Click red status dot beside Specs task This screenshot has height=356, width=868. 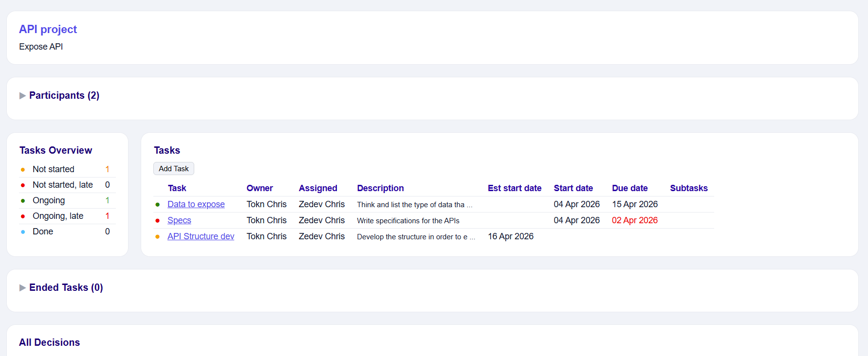point(158,221)
